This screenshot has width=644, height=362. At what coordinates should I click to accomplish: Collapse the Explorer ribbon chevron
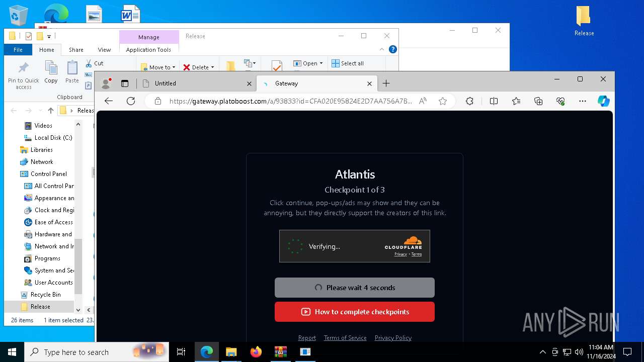pyautogui.click(x=382, y=49)
